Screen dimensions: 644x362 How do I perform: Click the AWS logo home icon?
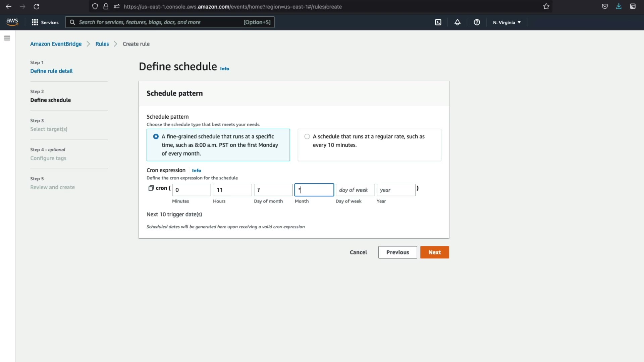(12, 22)
